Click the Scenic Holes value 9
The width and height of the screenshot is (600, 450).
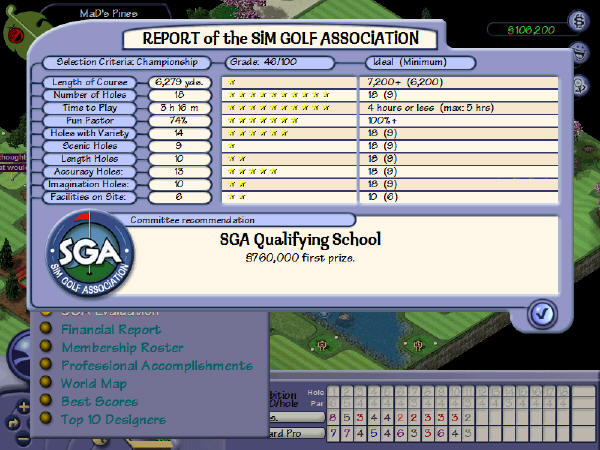point(179,146)
